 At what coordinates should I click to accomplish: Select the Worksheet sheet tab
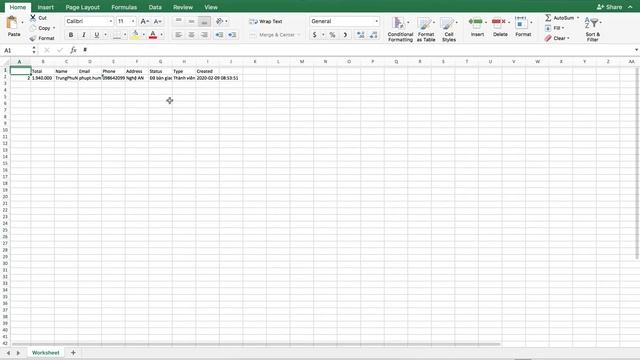(x=46, y=353)
